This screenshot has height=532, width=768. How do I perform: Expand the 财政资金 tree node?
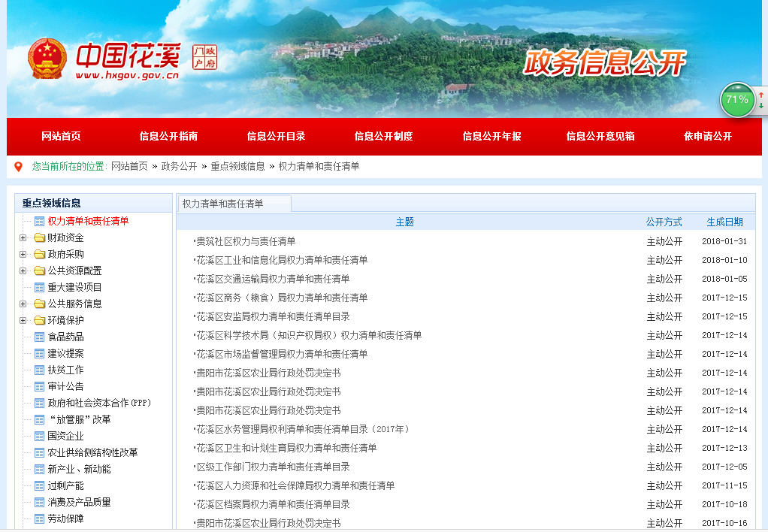pos(23,238)
